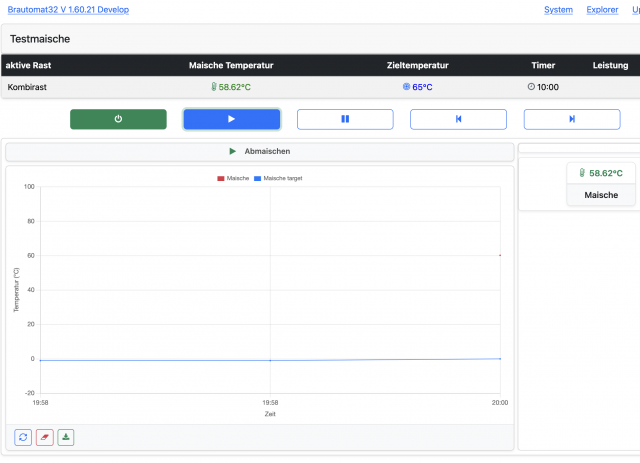Click the Brautomat32 version title link

click(68, 10)
